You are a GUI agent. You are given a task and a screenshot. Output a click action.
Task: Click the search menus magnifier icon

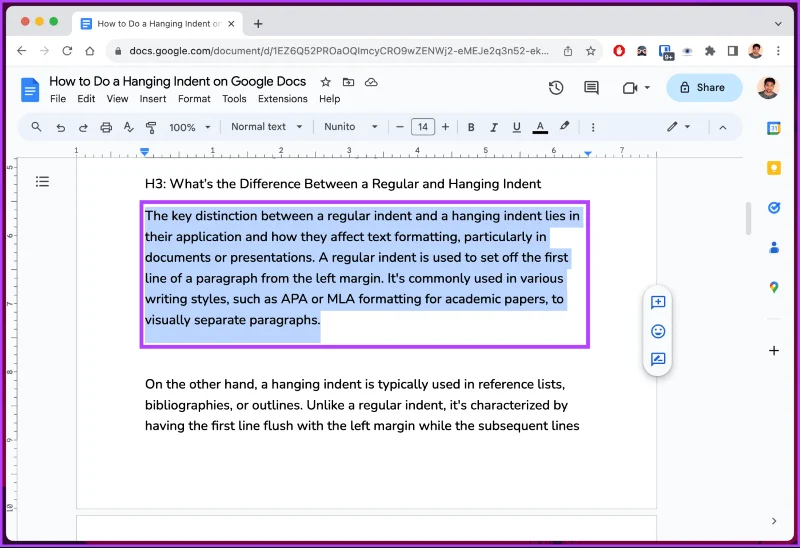(x=36, y=127)
